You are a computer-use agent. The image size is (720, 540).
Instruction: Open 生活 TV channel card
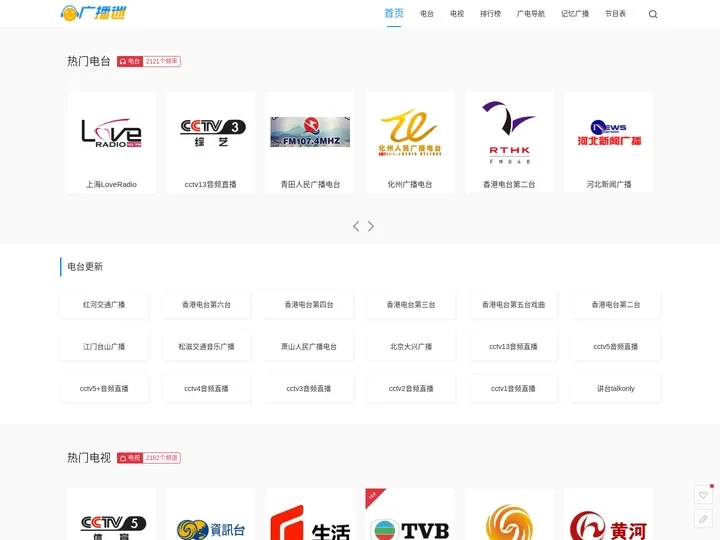(x=310, y=514)
